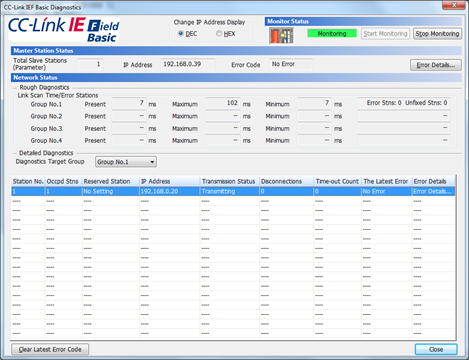
Task: Click the bottom Close button
Action: (436, 349)
